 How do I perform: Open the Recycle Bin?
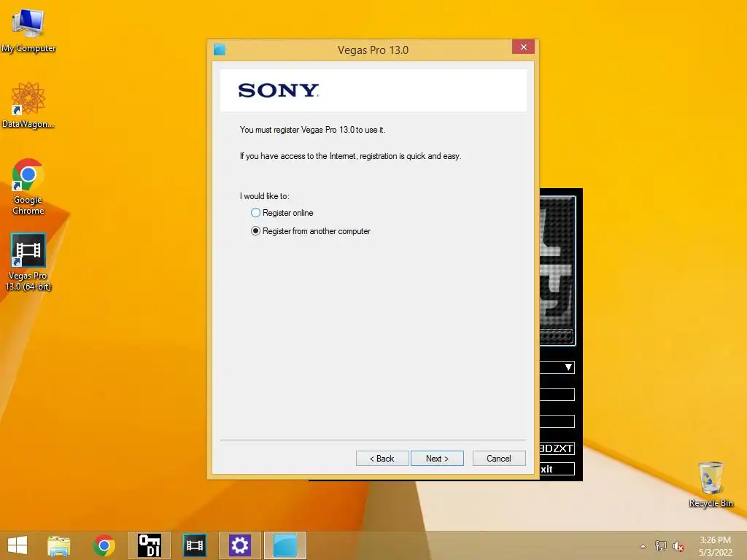pos(711,484)
